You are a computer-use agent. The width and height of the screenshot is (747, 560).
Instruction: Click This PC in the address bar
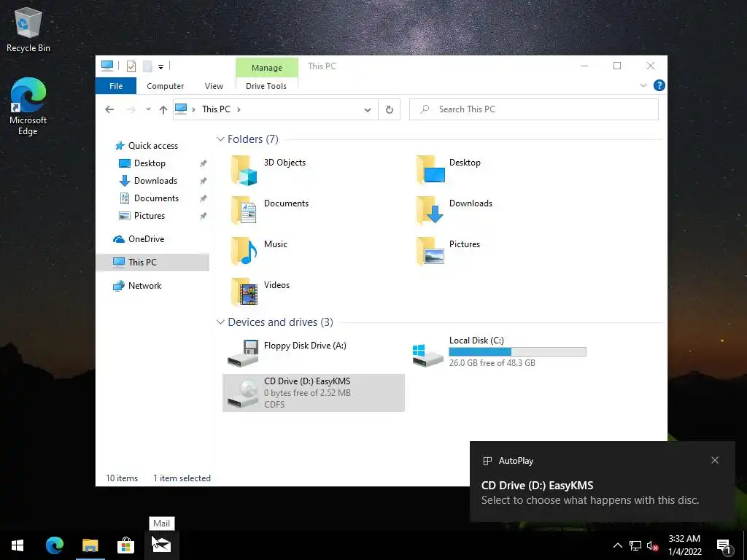click(216, 109)
